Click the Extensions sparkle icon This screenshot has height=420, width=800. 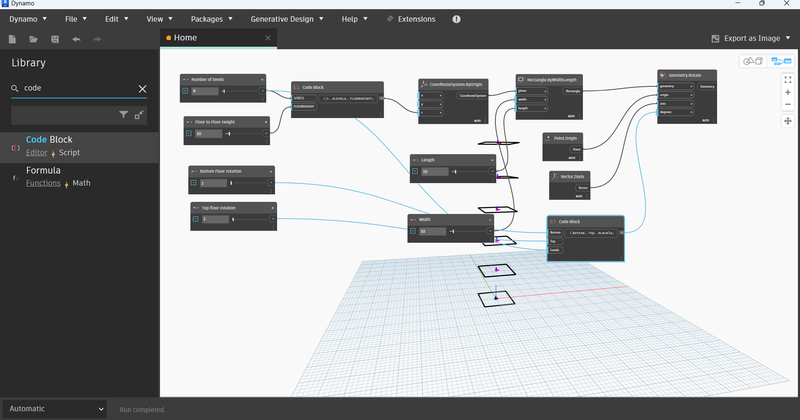point(390,19)
